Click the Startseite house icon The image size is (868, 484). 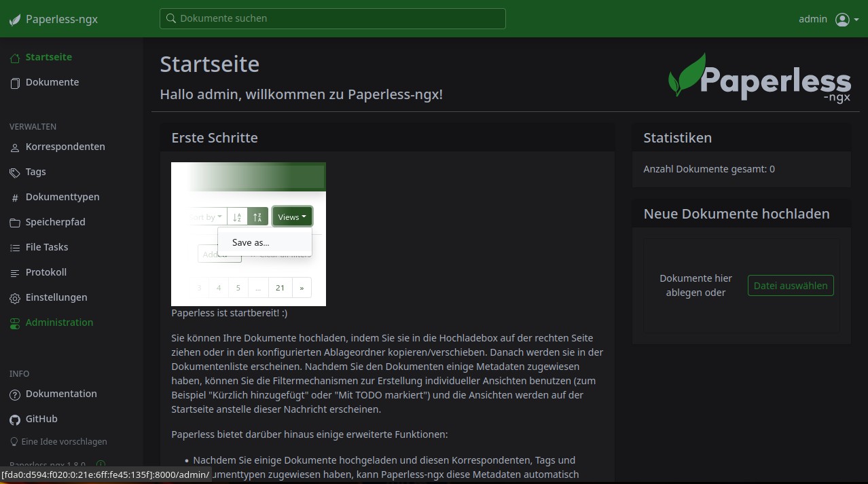(15, 58)
